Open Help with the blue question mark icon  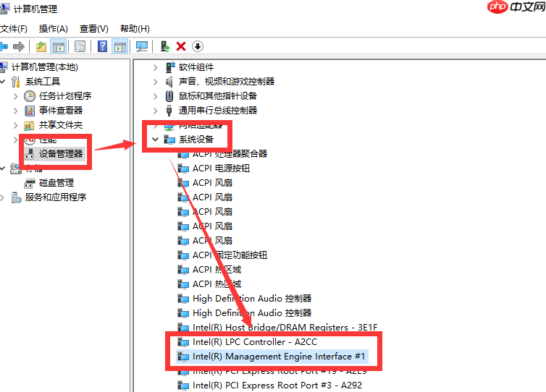click(102, 46)
